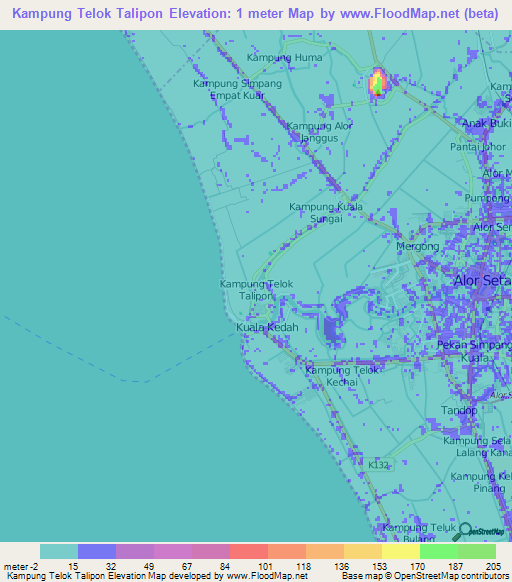Screen dimensions: 512x582
Task: Click the rainbow-colored elevation peak on the map
Action: coord(378,82)
